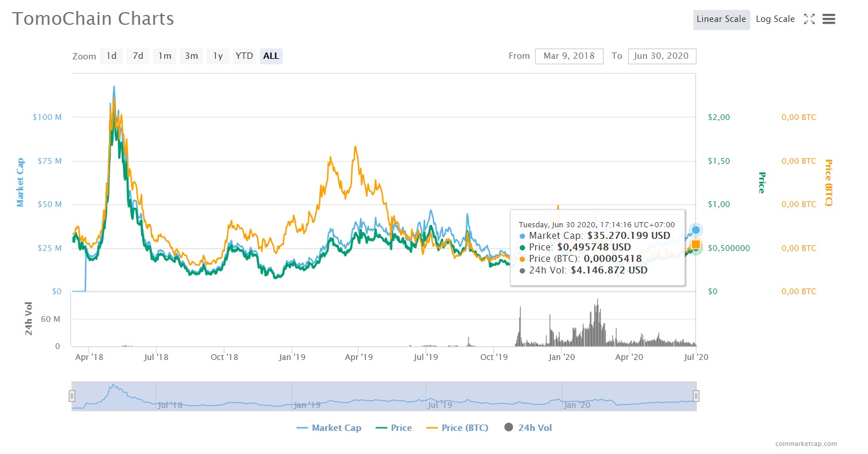Set zoom range to 1d
This screenshot has height=454, width=868.
pos(111,56)
